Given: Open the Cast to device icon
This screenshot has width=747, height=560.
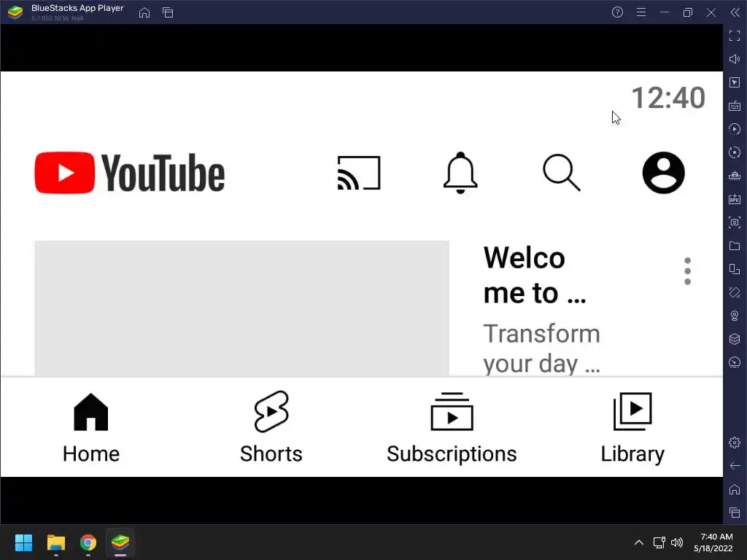Looking at the screenshot, I should 359,173.
